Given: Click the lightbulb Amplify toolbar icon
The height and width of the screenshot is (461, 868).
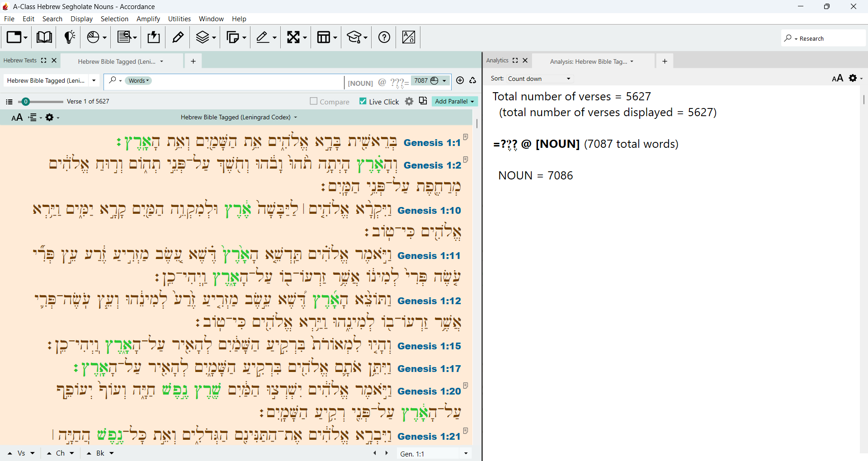Looking at the screenshot, I should tap(69, 37).
